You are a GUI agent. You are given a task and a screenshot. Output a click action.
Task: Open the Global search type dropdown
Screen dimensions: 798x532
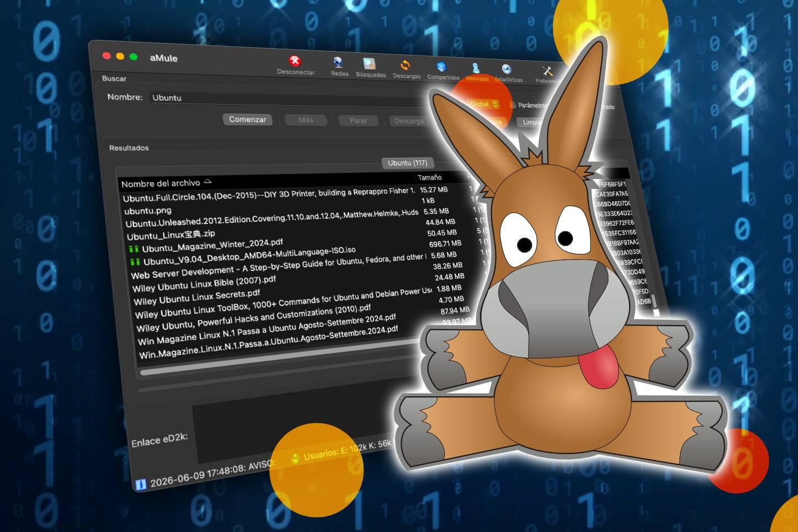click(x=483, y=104)
